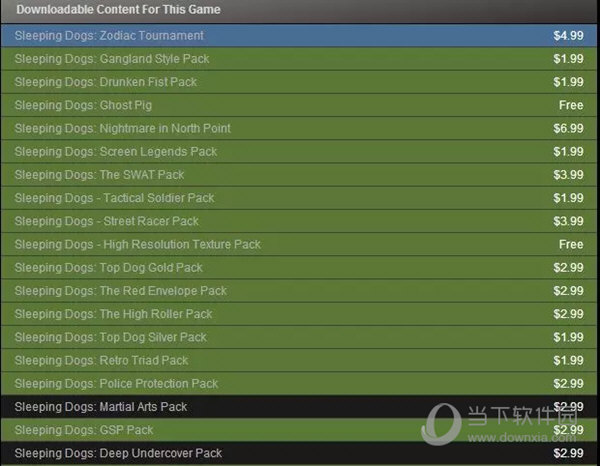Click the $4.99 price of Zodiac Tournament
The height and width of the screenshot is (466, 600).
(568, 36)
